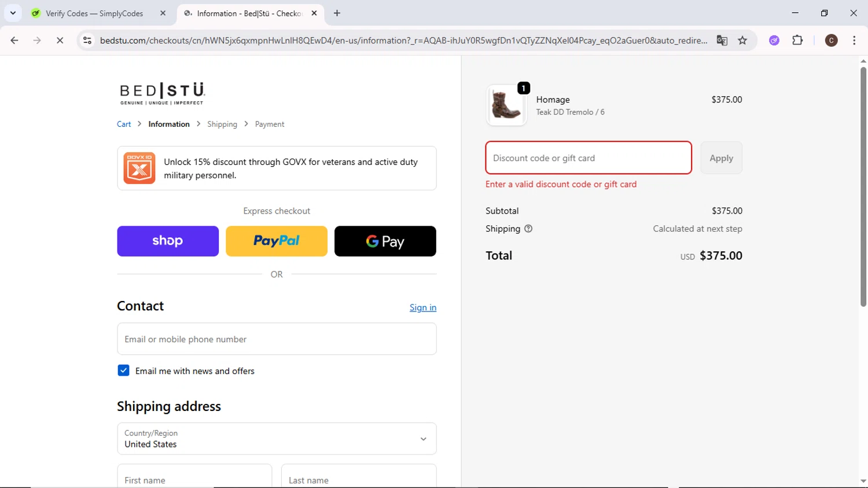The height and width of the screenshot is (488, 868).
Task: Click the Shipping breadcrumb step
Action: 222,124
